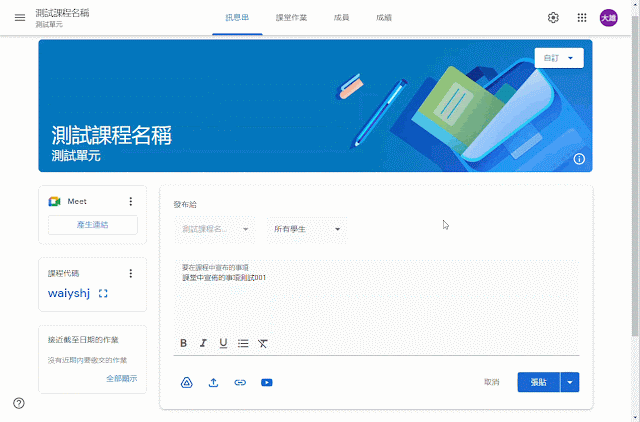Screen dimensions: 640x422
Task: Expand post options arrow beside 張貼
Action: (x=570, y=382)
